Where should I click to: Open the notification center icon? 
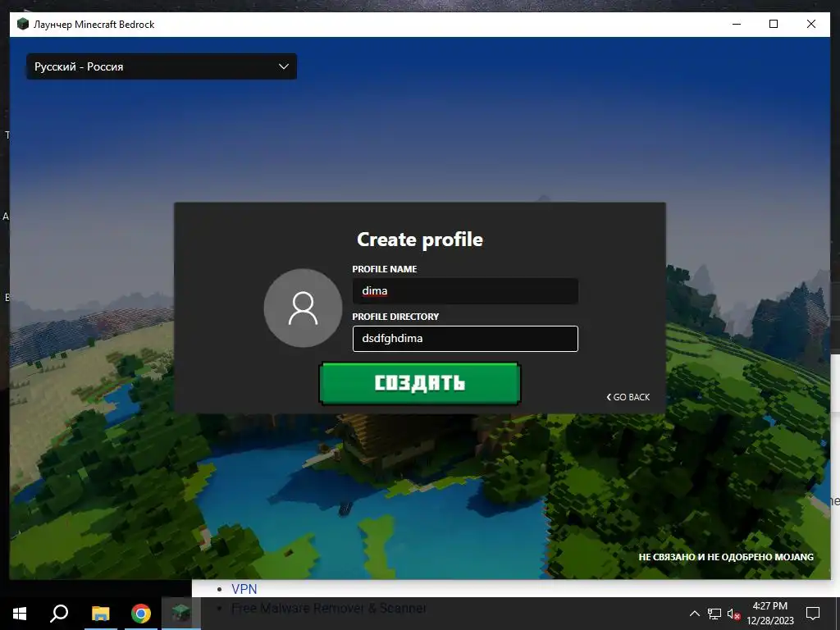tap(813, 614)
